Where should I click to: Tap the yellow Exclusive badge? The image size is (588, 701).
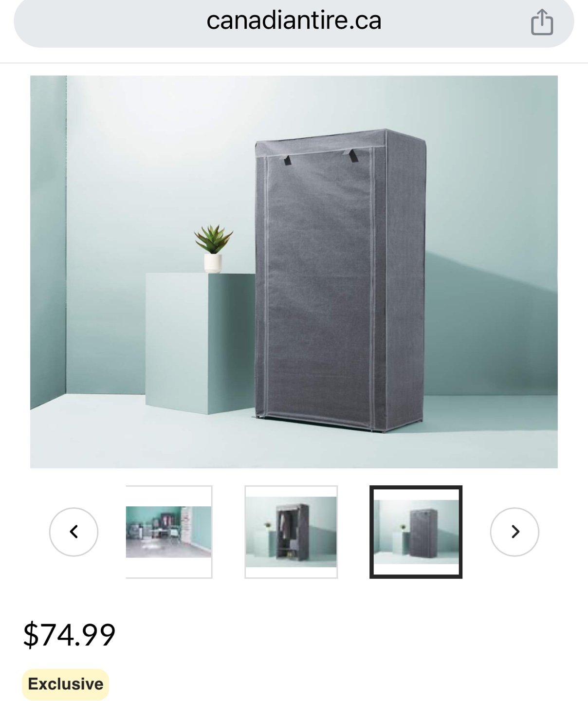click(66, 684)
